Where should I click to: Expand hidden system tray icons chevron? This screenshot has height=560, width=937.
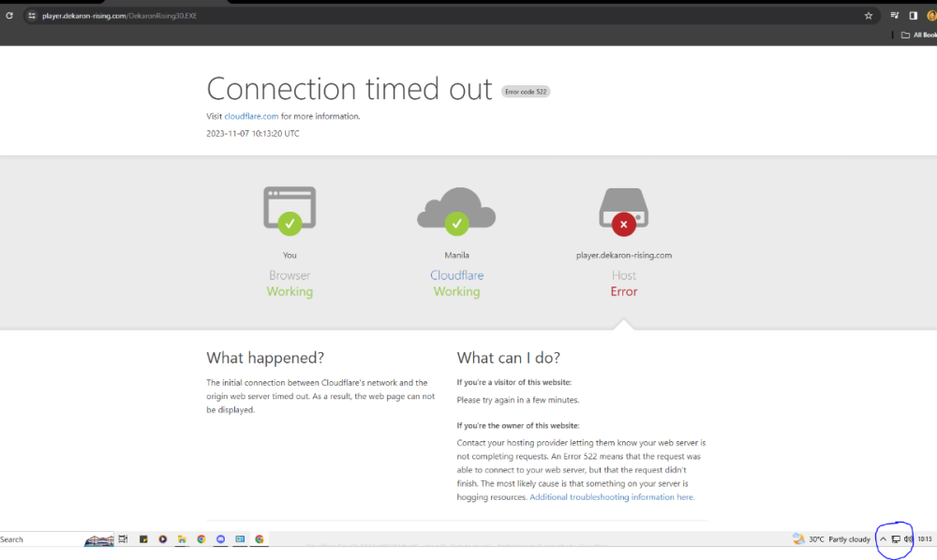(x=883, y=539)
